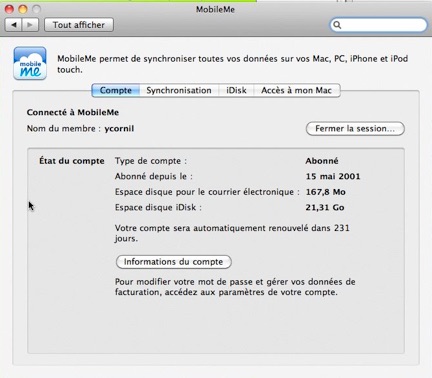Click the Espace disque pour le courrier label
Screen dimensions: 432x378
point(207,192)
